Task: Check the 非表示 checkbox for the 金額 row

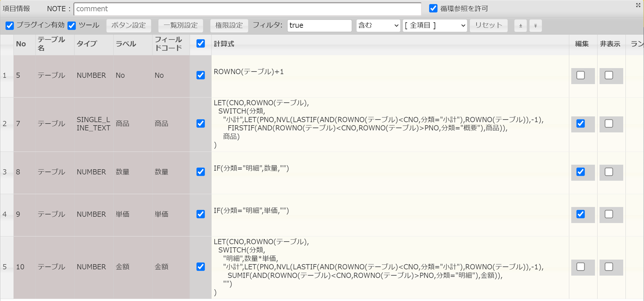Action: click(609, 267)
